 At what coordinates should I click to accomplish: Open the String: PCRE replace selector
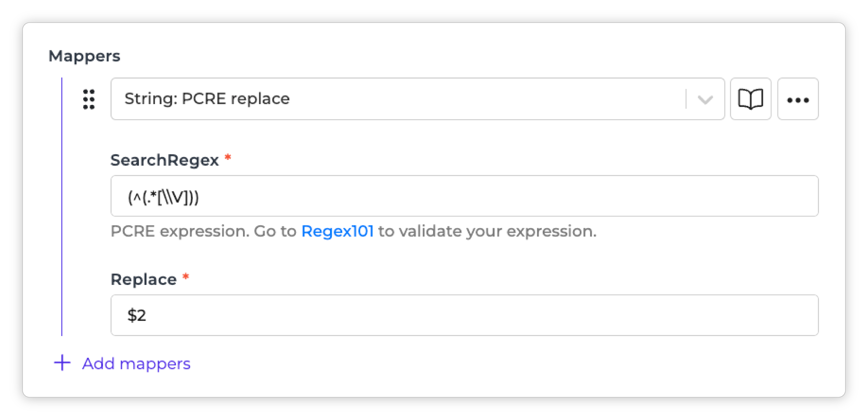pos(417,99)
